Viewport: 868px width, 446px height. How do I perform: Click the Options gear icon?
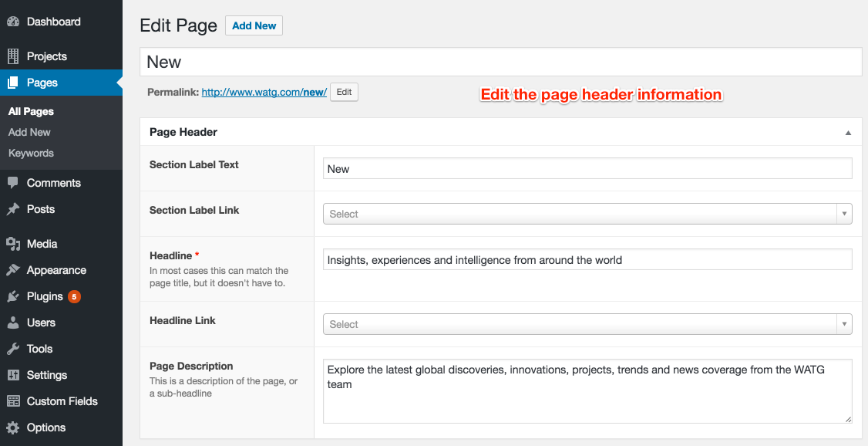[x=13, y=427]
